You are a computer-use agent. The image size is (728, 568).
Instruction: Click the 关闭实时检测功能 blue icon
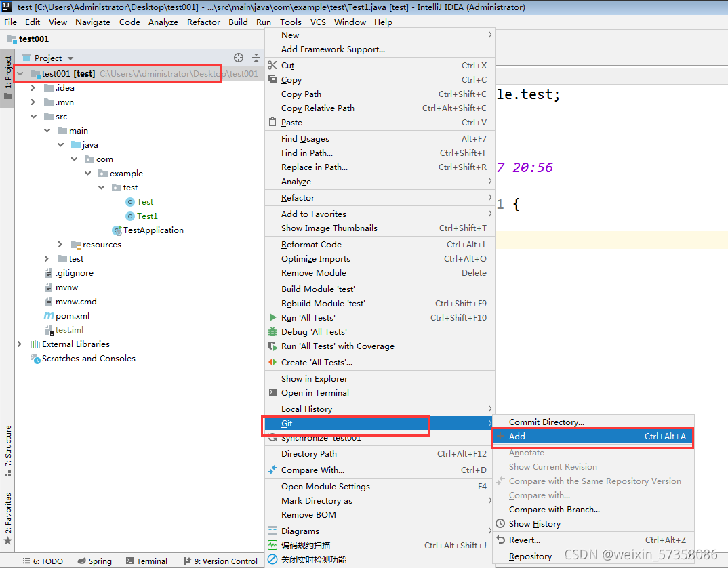(272, 559)
